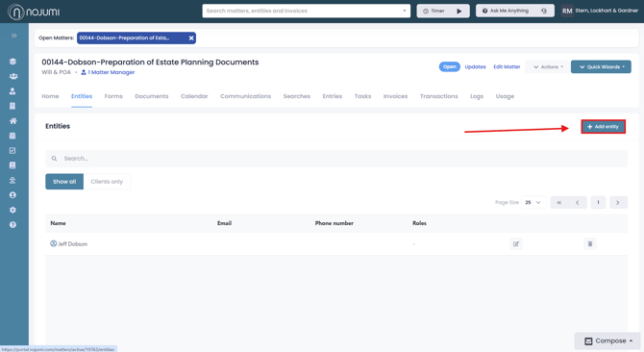Open the horizontal bars sidebar icon
This screenshot has width=644, height=352.
[x=12, y=180]
